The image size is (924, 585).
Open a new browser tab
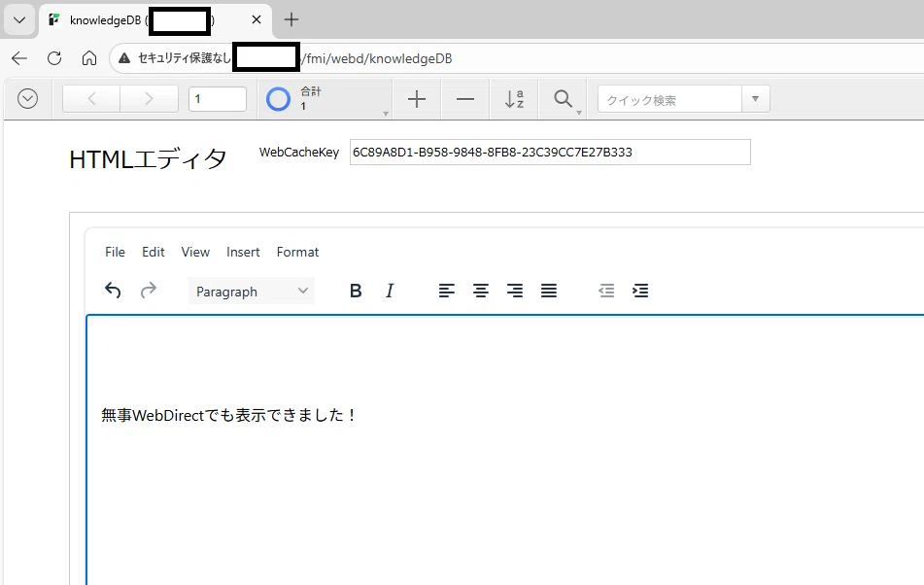pyautogui.click(x=291, y=20)
